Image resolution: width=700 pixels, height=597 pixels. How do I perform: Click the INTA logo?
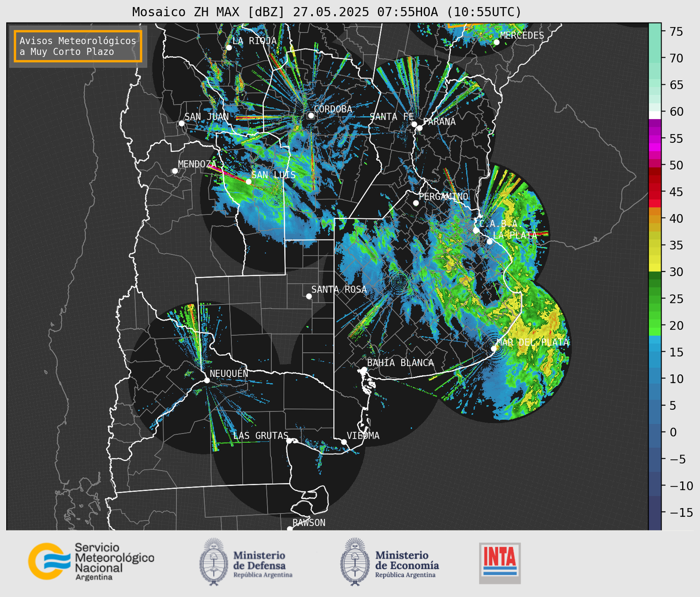click(x=500, y=563)
